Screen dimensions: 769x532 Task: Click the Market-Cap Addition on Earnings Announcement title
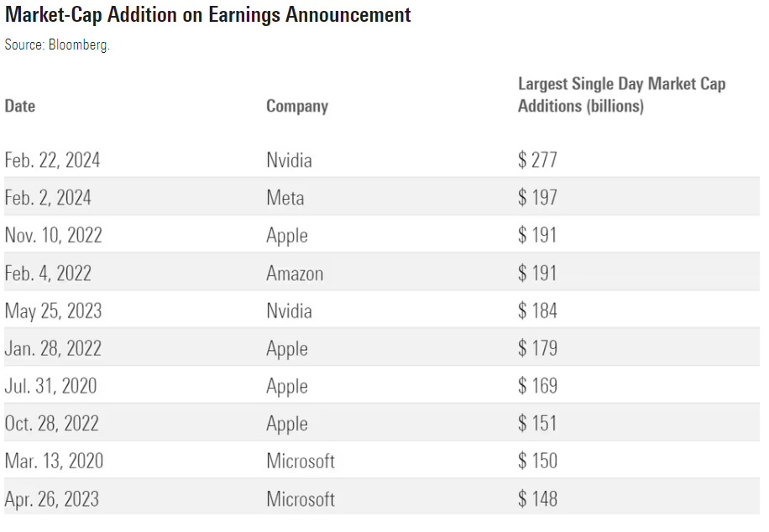pos(208,14)
